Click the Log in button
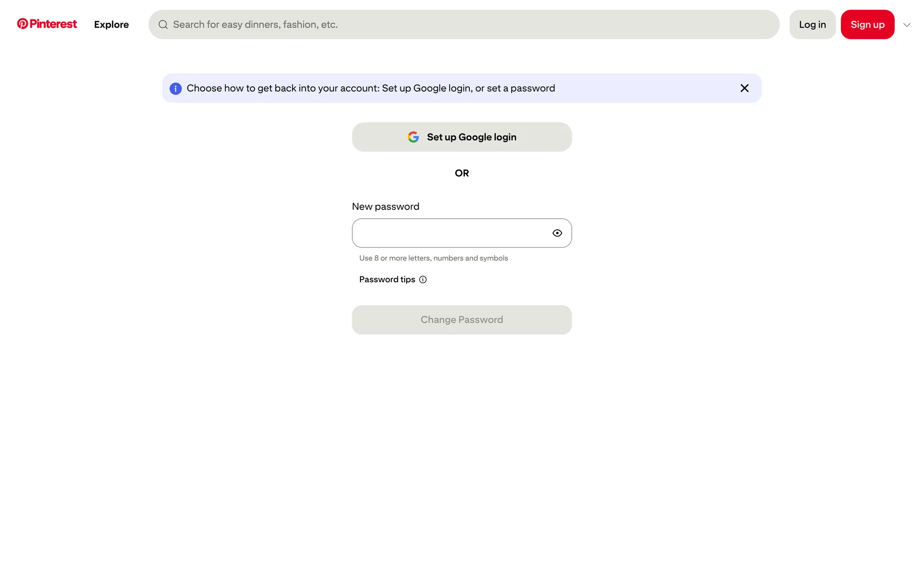The height and width of the screenshot is (578, 924). 812,25
